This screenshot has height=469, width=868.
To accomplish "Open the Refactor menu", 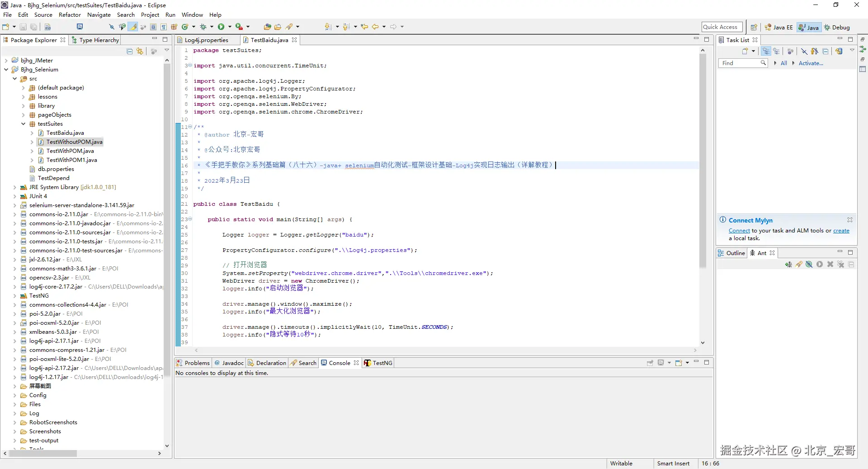I will pos(70,15).
